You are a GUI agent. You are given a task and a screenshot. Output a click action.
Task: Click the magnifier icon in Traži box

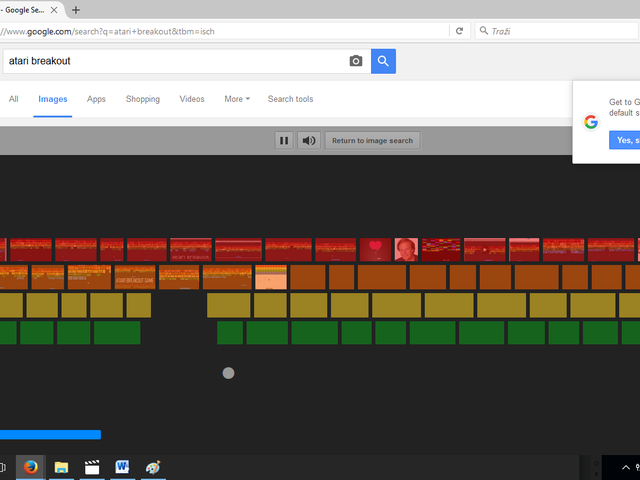click(484, 31)
